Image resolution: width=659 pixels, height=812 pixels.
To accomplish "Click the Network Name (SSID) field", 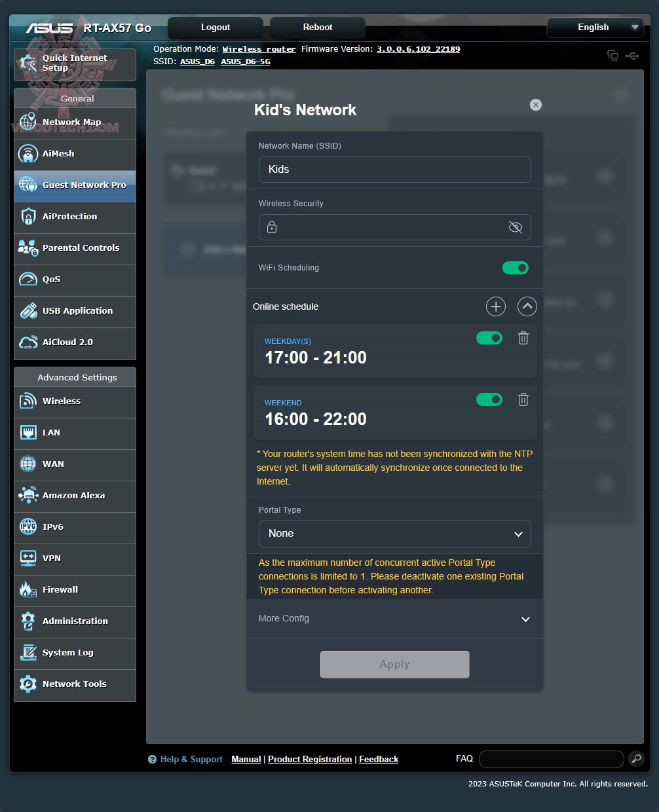I will 394,170.
